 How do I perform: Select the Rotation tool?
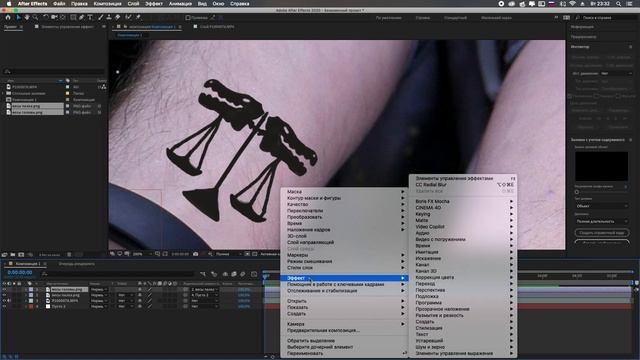pyautogui.click(x=46, y=18)
